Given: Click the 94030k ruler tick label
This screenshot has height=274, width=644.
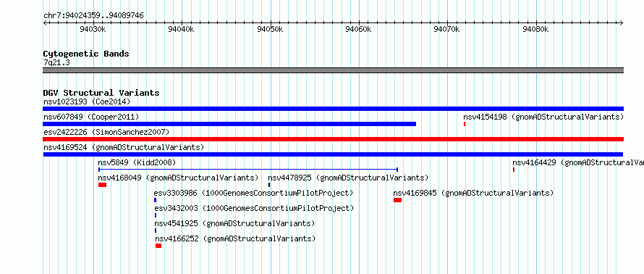Looking at the screenshot, I should click(93, 29).
